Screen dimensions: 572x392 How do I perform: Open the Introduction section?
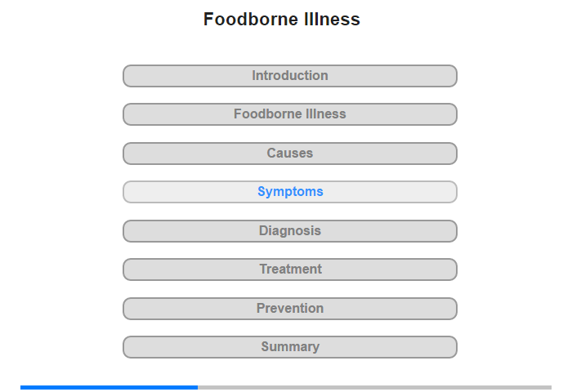tap(289, 76)
